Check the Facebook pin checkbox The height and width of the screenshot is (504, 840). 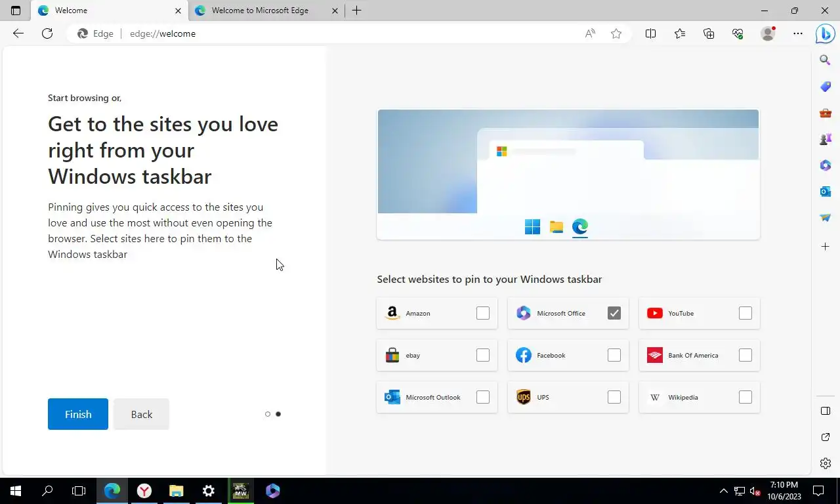coord(614,355)
